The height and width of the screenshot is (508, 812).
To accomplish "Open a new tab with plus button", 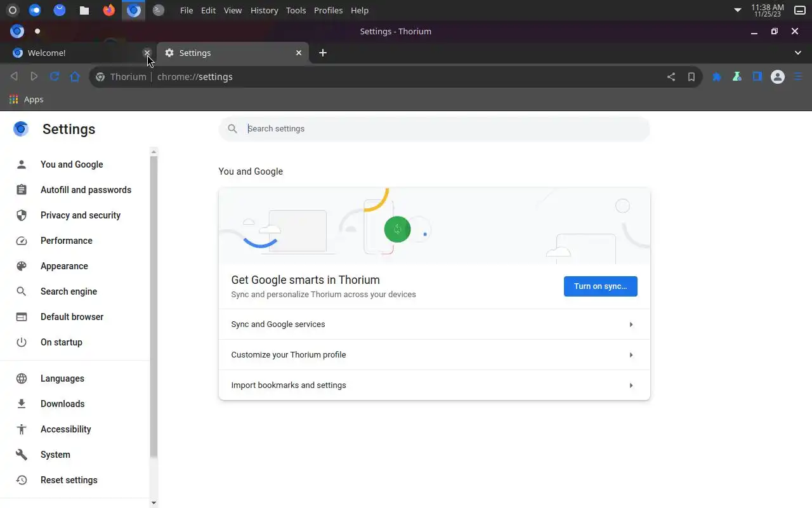I will (x=323, y=53).
